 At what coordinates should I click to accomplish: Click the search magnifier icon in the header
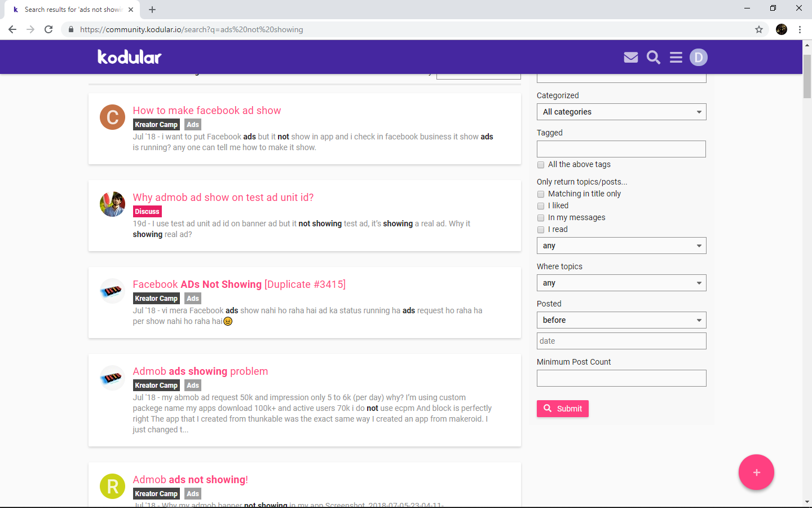click(653, 57)
